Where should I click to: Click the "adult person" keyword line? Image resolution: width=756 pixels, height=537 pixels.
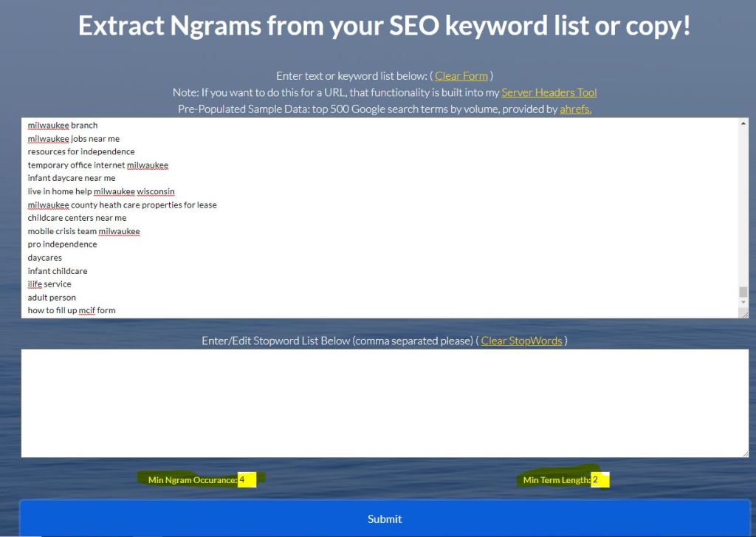52,298
